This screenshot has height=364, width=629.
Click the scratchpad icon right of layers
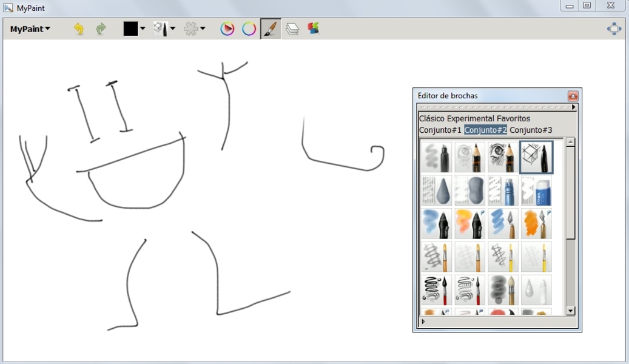pos(314,29)
